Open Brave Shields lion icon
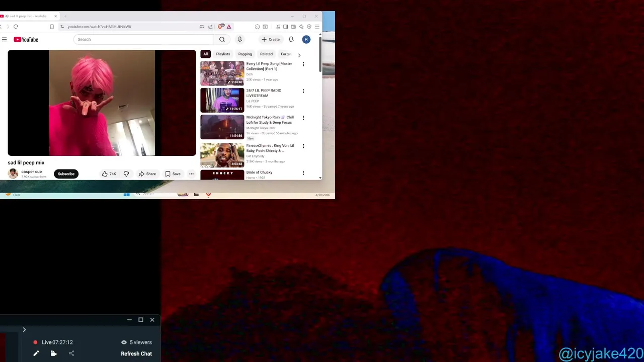The image size is (644, 362). click(221, 27)
